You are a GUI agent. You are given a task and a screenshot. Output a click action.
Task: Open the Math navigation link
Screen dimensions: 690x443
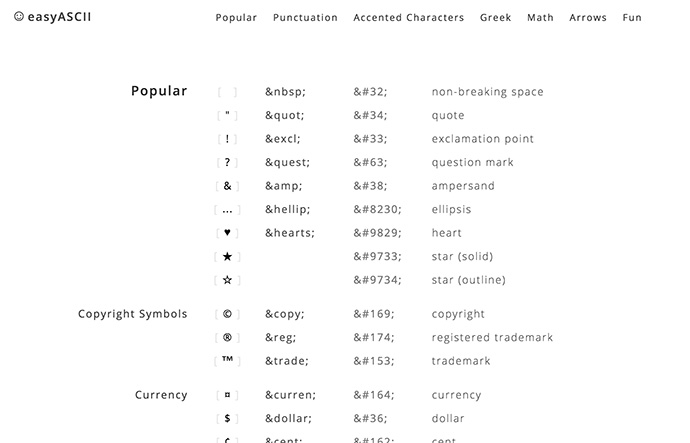[x=540, y=18]
